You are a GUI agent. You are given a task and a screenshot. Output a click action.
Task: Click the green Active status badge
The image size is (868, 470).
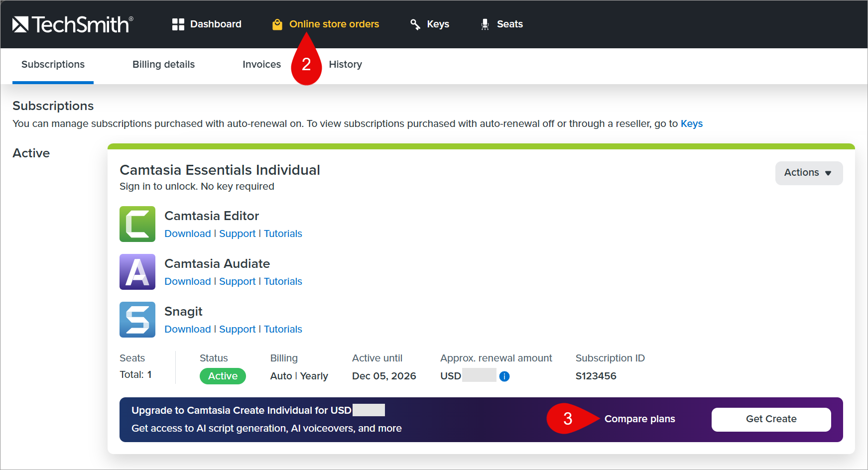(x=223, y=376)
